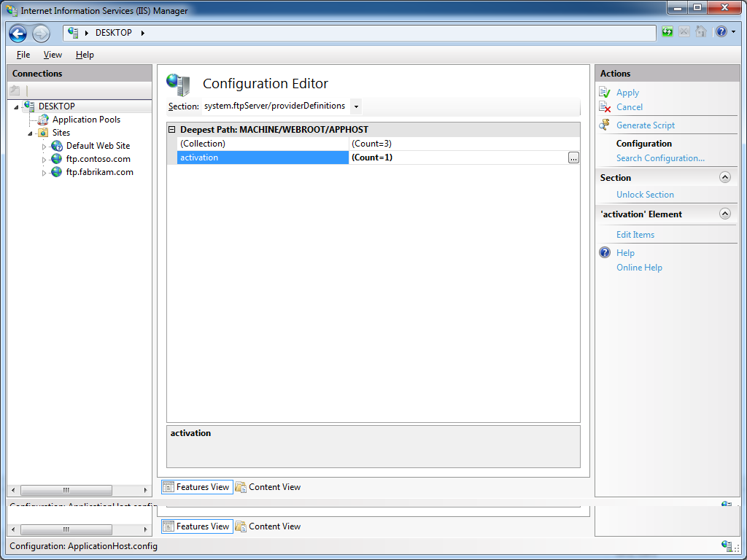Click the Back navigation arrow button
Screen dimensions: 747x560
coord(18,34)
